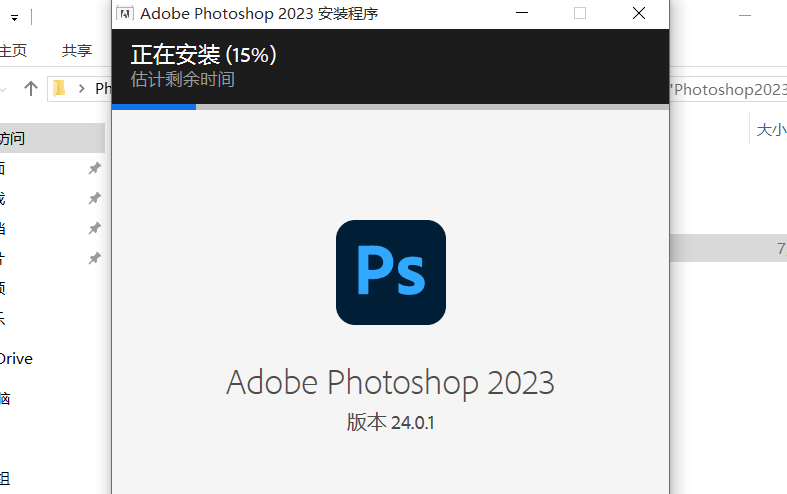The width and height of the screenshot is (787, 494).
Task: Click the folder icon in Explorer address bar
Action: pos(59,88)
